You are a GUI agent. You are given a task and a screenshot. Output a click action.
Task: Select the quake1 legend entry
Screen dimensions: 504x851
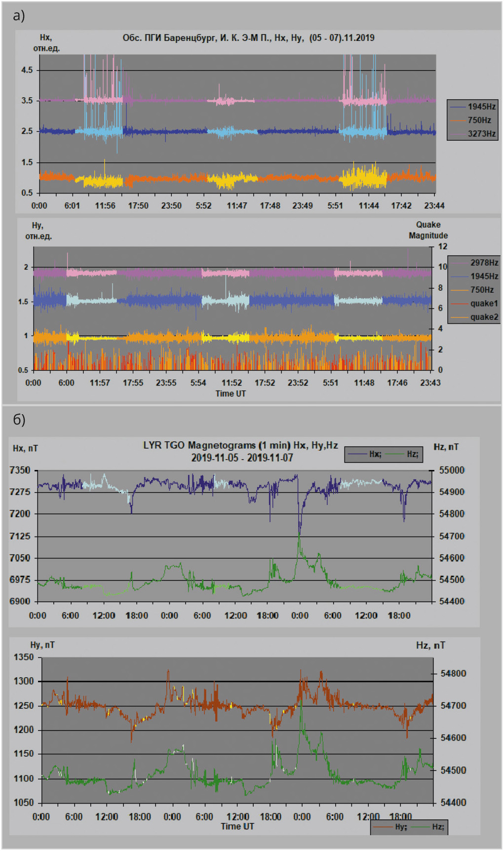point(484,303)
